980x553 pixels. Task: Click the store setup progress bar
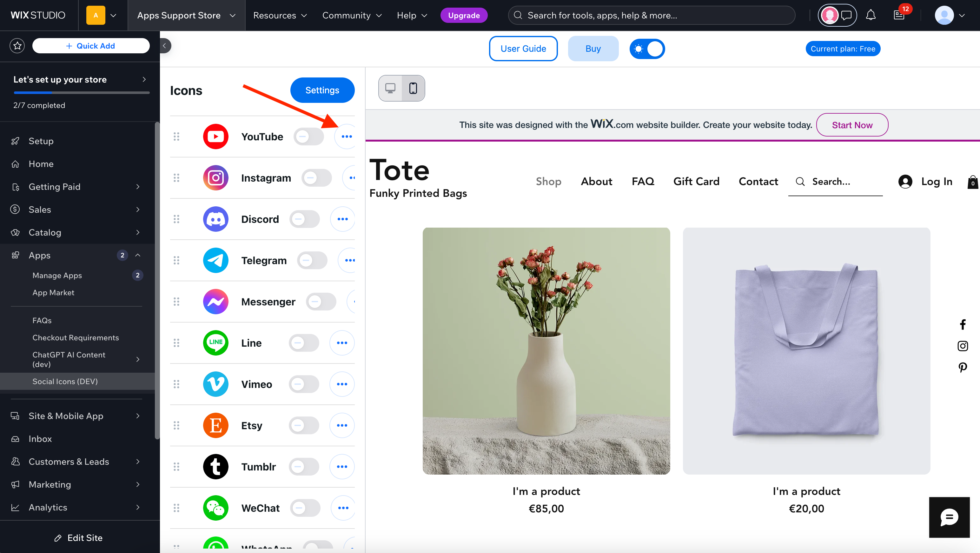coord(82,92)
